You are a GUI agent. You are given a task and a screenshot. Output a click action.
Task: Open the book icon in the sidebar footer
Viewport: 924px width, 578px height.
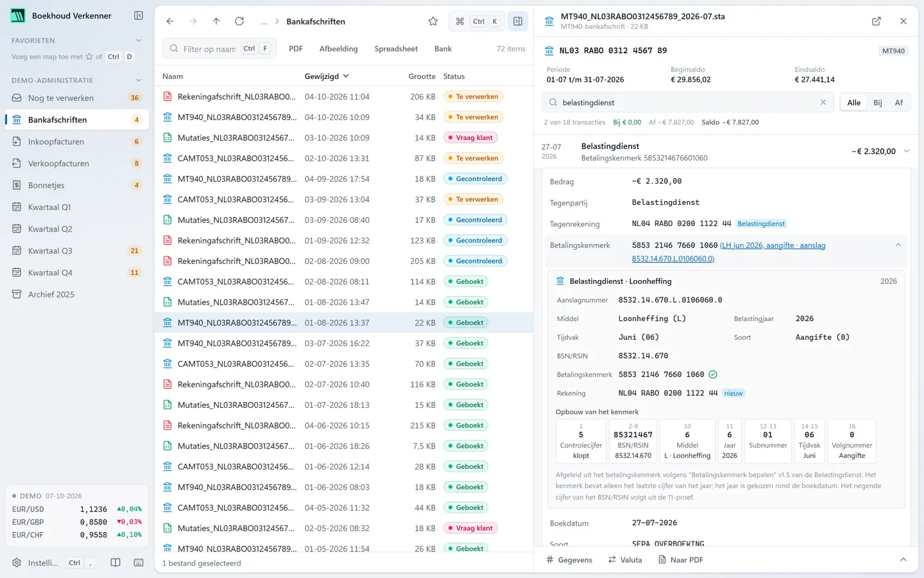coord(116,563)
